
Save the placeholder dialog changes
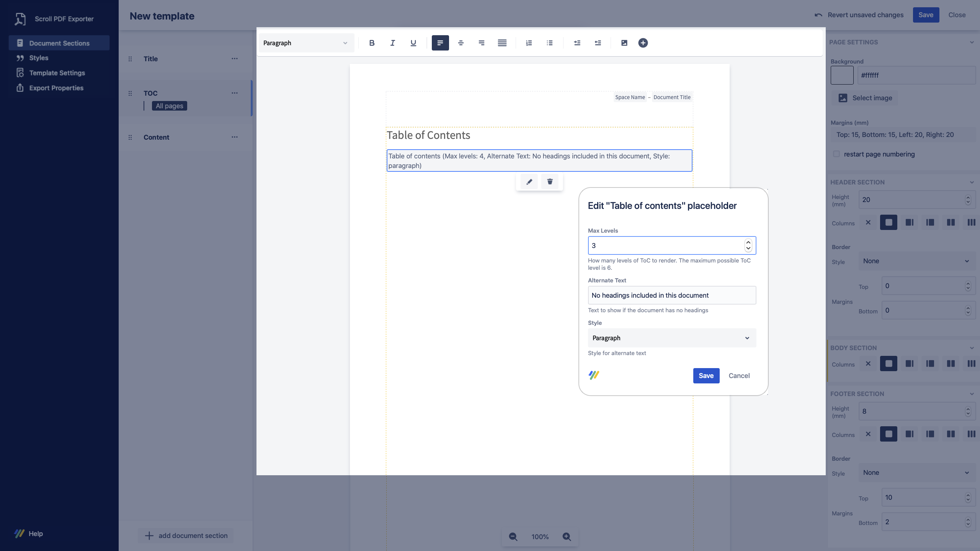(706, 375)
